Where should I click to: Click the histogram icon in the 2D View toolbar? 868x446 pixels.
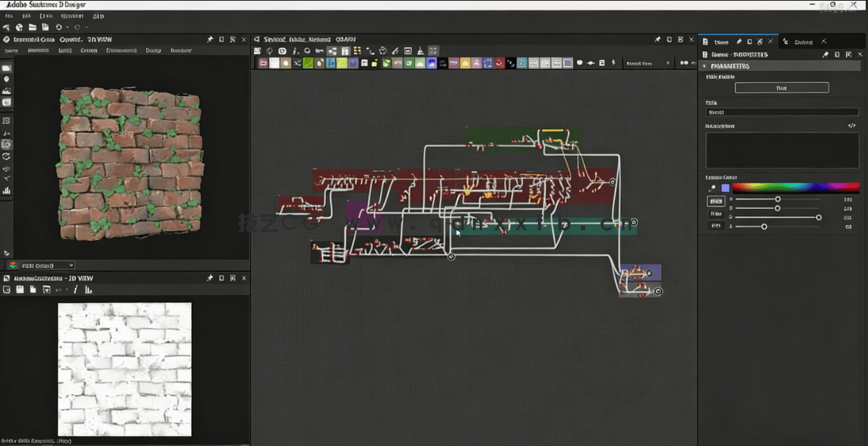(88, 290)
